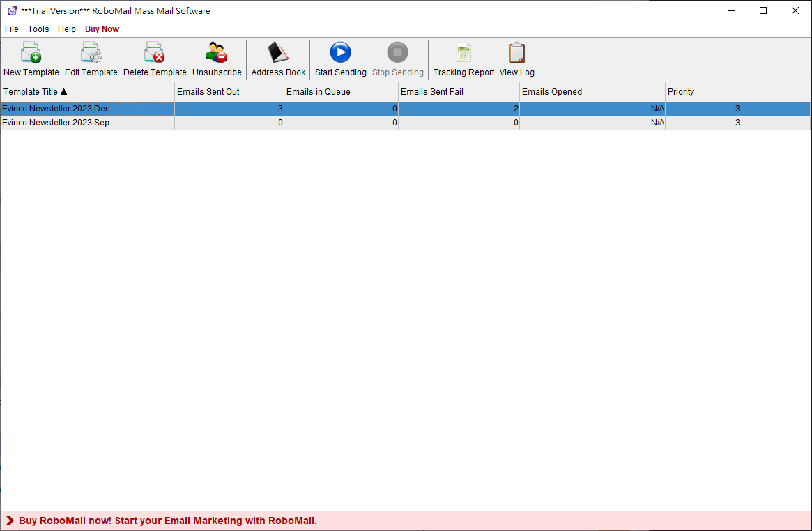View the sending Log
The image size is (812, 531).
(516, 59)
